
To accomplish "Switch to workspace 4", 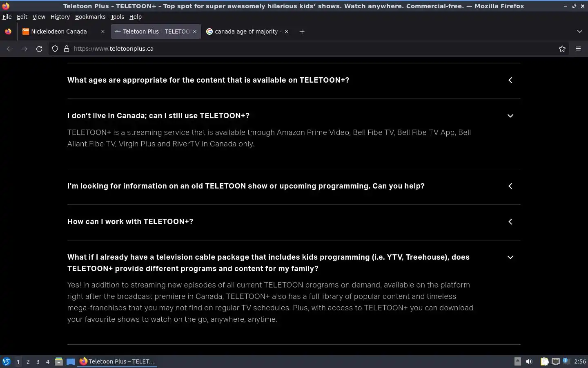I will pos(47,361).
